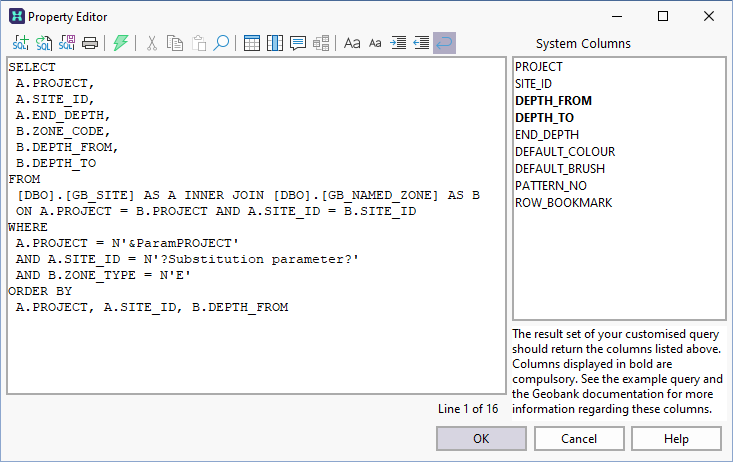Select END_DEPTH in System Columns list
733x462 pixels.
point(547,135)
